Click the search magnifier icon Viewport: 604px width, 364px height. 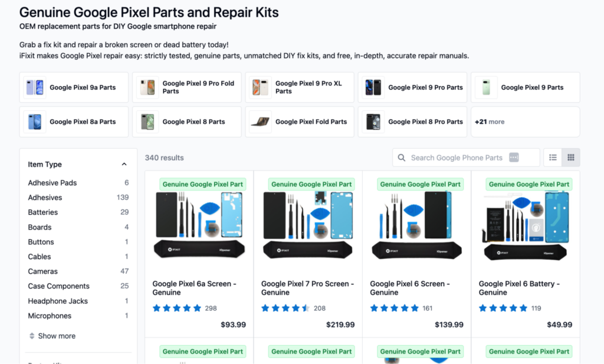[402, 158]
